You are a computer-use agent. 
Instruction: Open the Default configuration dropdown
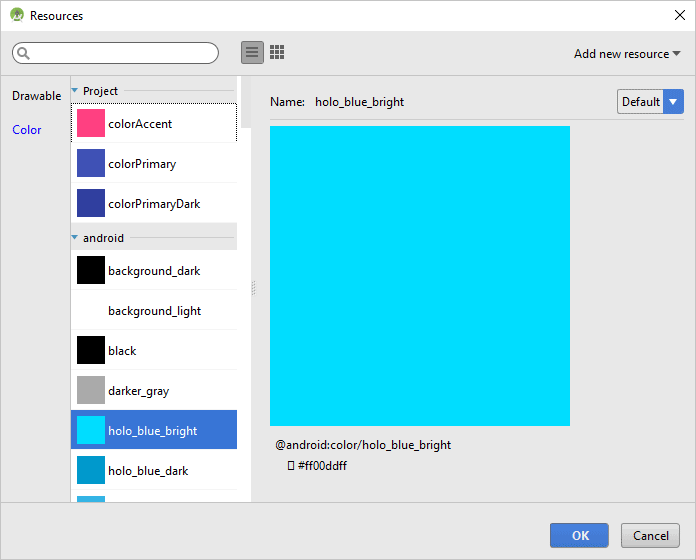(650, 101)
